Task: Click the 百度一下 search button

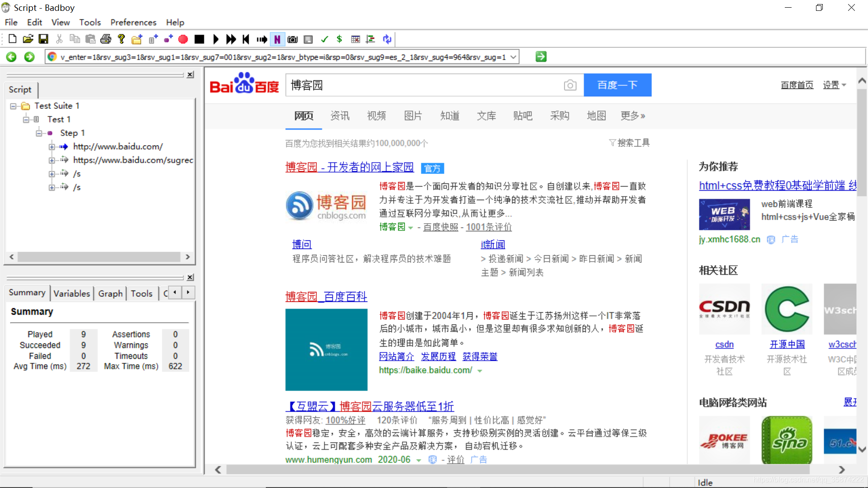Action: (618, 85)
